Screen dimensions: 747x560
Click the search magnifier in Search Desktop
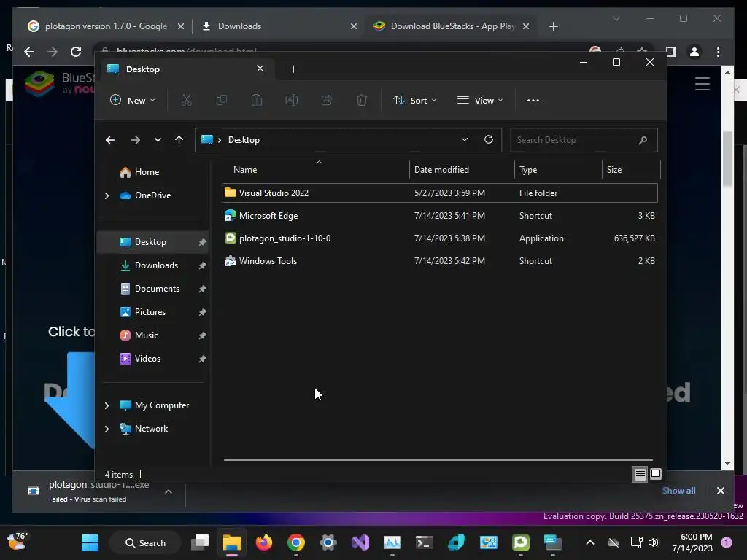643,140
